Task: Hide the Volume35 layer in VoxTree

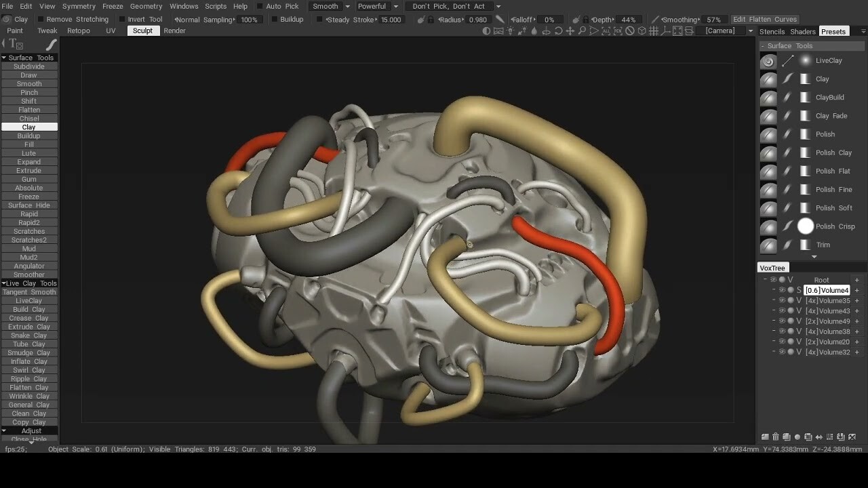Action: click(x=783, y=300)
